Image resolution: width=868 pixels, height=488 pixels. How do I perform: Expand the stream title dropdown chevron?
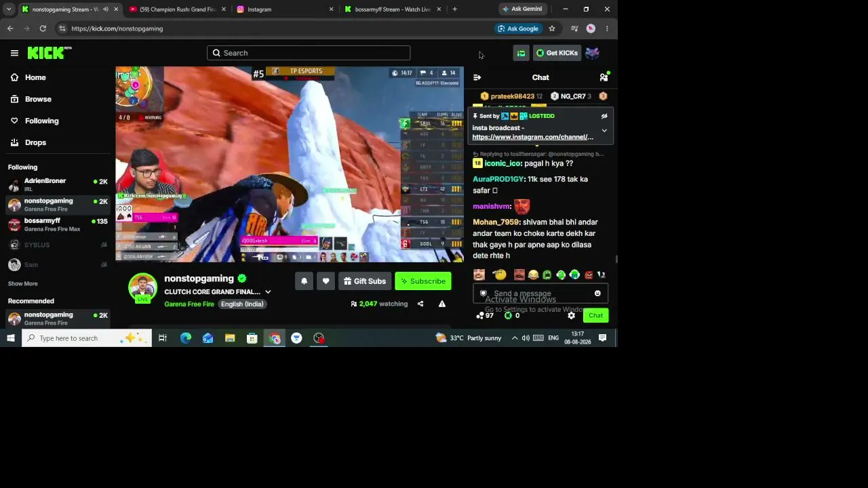(x=268, y=292)
